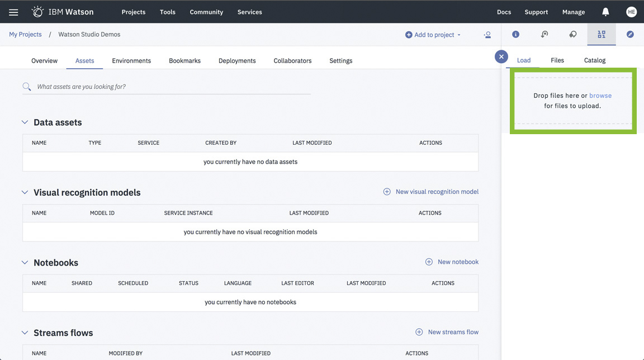The image size is (644, 360).
Task: Click the New streams flow link
Action: click(453, 332)
